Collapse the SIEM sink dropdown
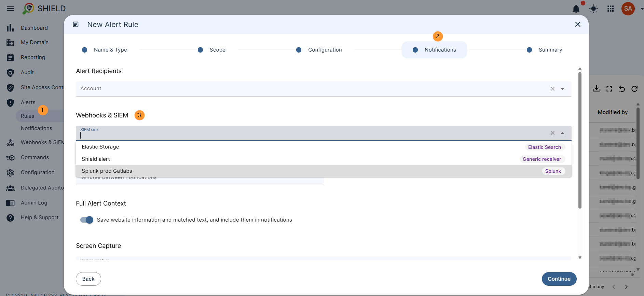This screenshot has width=644, height=296. 562,133
